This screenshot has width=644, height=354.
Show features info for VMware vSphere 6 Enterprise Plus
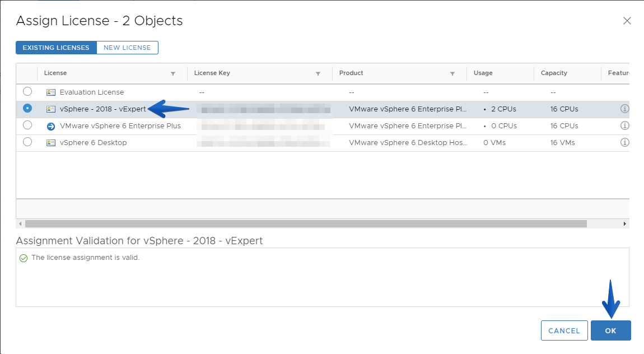[x=625, y=125]
